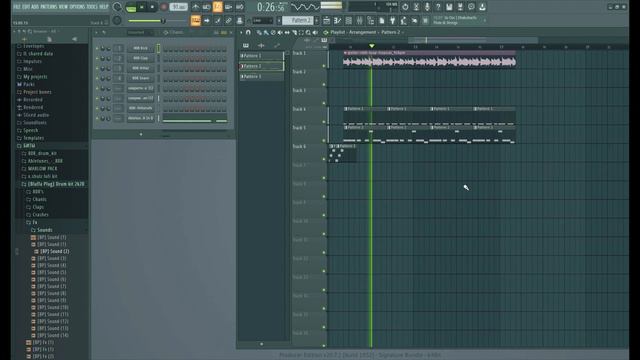Select the Delete tool in Playlist toolbar
The height and width of the screenshot is (360, 640).
(x=273, y=33)
